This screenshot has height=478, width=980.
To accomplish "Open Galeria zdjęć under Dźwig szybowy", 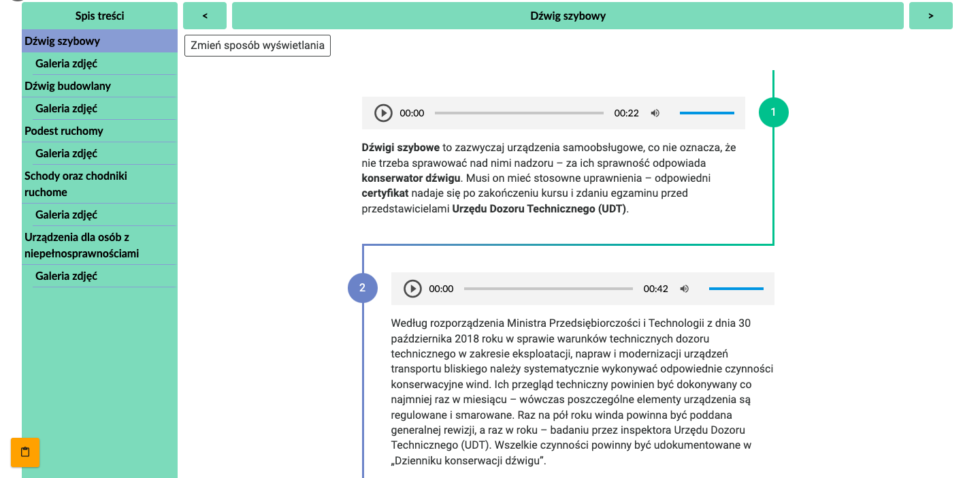I will coord(67,63).
